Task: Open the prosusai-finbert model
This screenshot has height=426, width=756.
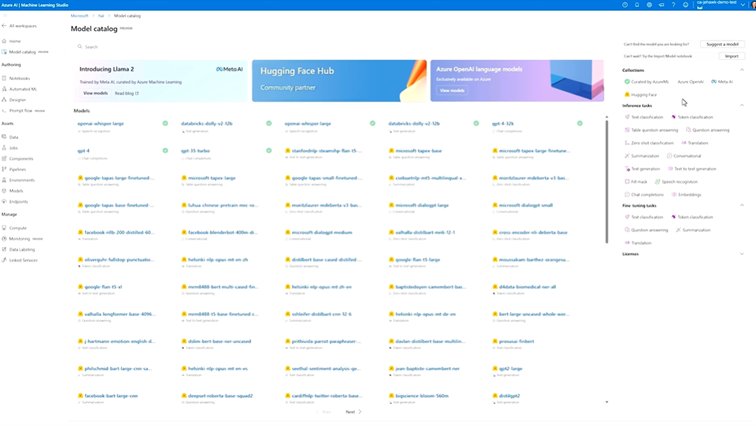Action: click(516, 341)
